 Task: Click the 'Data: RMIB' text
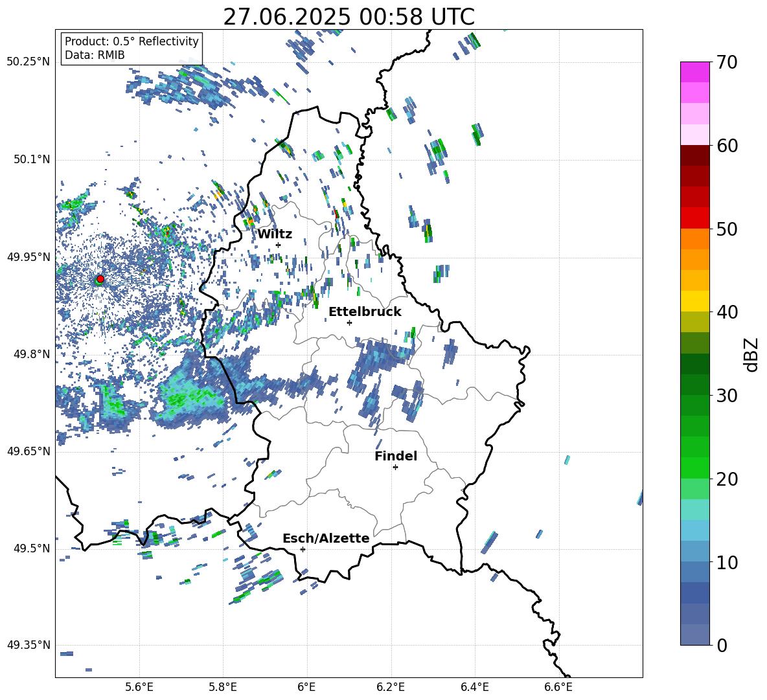[x=95, y=55]
